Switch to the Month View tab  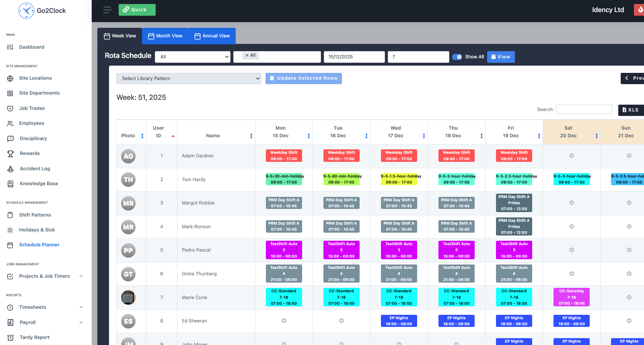165,36
